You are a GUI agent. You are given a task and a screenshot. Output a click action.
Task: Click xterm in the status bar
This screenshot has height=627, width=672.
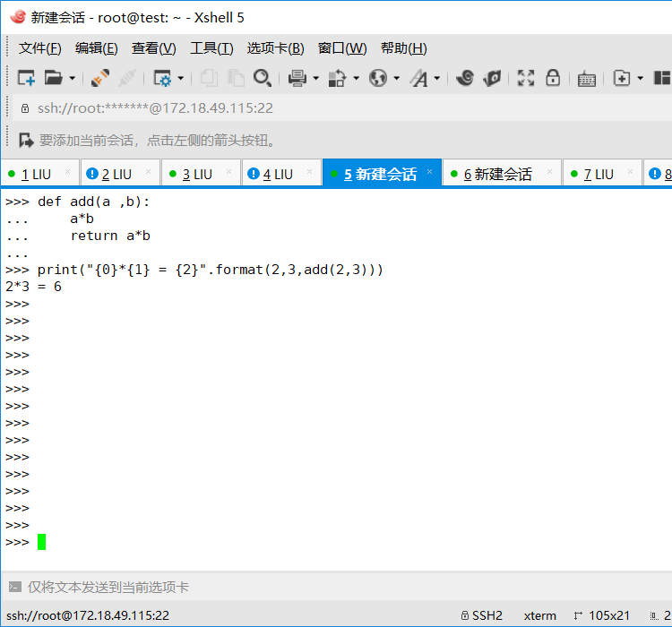pyautogui.click(x=539, y=616)
